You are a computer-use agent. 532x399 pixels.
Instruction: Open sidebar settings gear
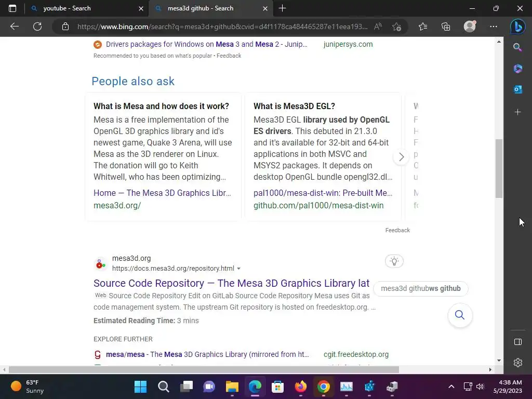(x=518, y=363)
